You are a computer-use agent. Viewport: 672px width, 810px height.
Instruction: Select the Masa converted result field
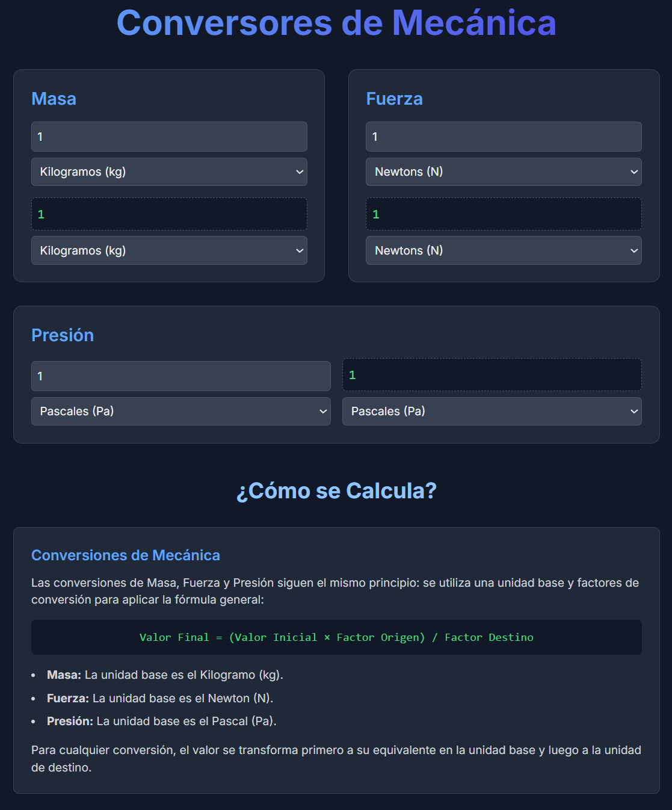pyautogui.click(x=169, y=214)
